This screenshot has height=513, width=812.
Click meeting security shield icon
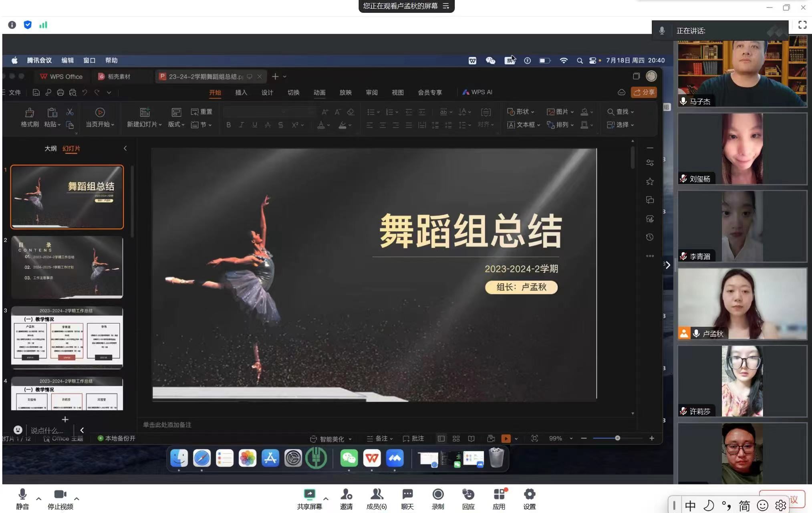click(x=28, y=25)
